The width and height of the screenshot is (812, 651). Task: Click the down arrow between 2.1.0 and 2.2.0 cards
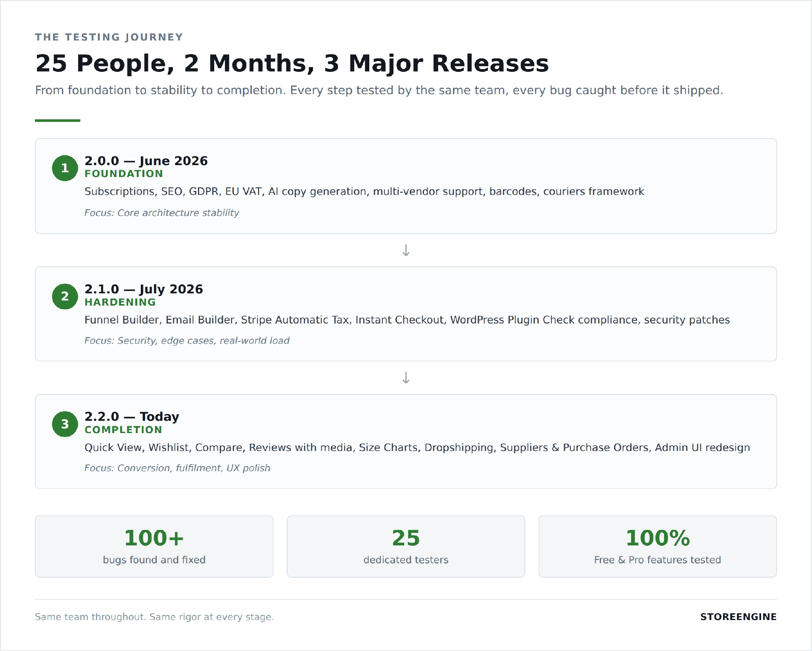(x=406, y=378)
